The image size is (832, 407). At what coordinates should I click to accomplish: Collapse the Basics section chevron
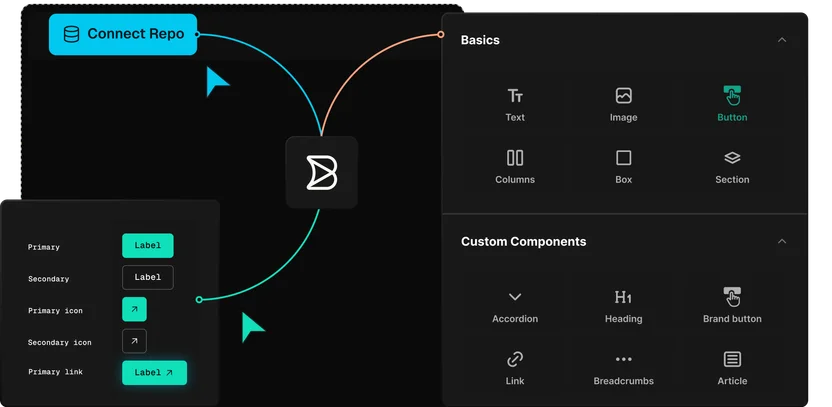point(782,40)
